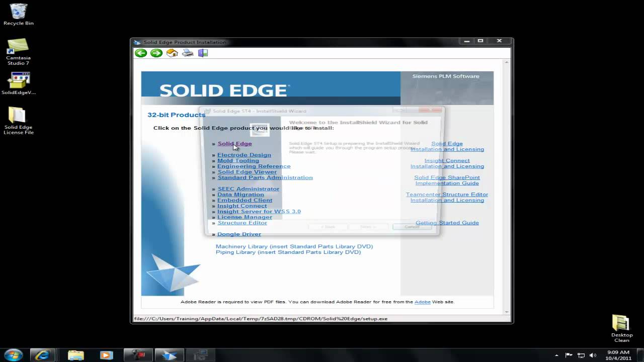Select Solid Edge License File folder
This screenshot has height=362, width=644.
(19, 121)
